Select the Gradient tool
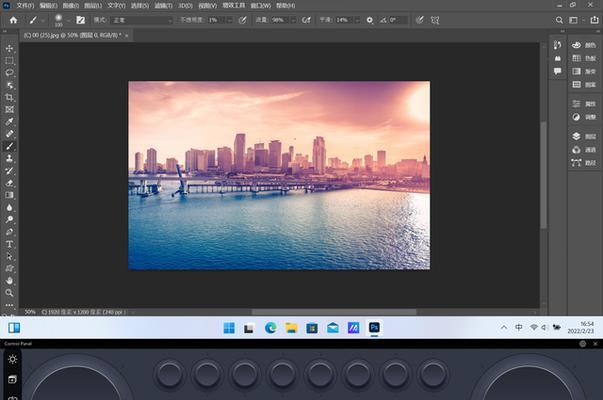 pos(10,195)
